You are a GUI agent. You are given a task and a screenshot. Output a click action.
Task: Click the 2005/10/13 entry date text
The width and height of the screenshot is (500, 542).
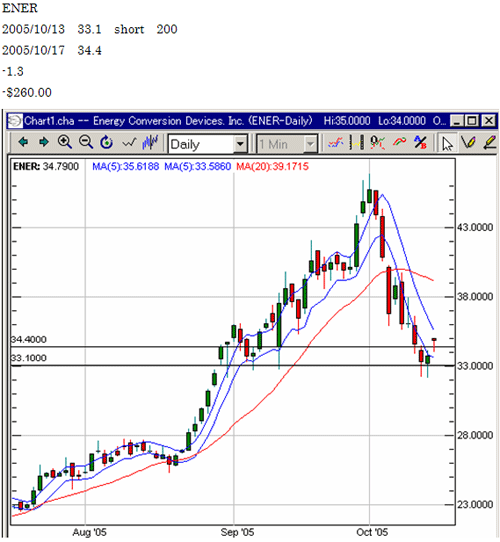[33, 29]
